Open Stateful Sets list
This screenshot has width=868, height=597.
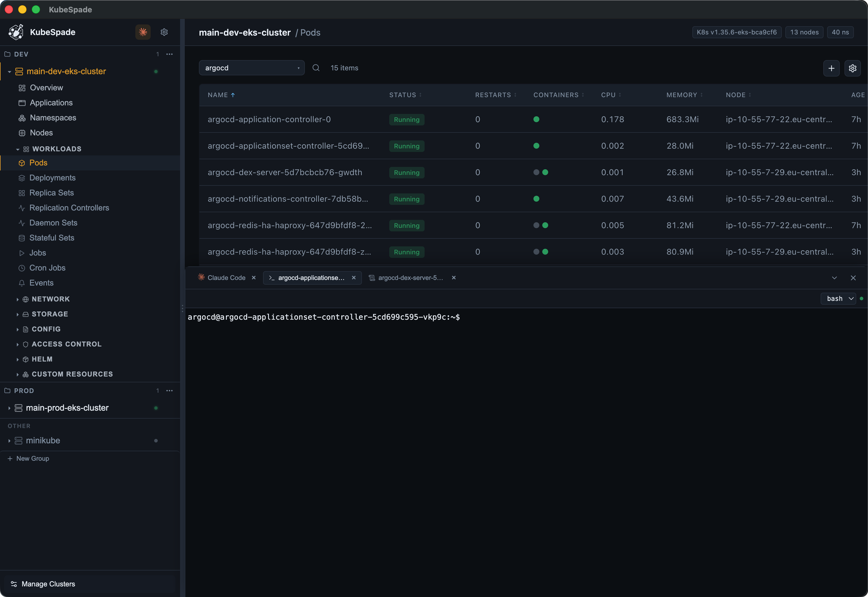coord(51,237)
